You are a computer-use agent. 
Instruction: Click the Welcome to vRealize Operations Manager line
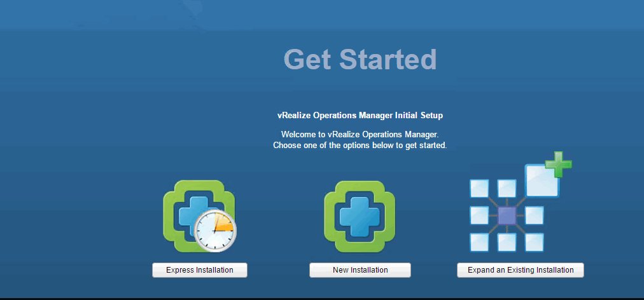360,134
